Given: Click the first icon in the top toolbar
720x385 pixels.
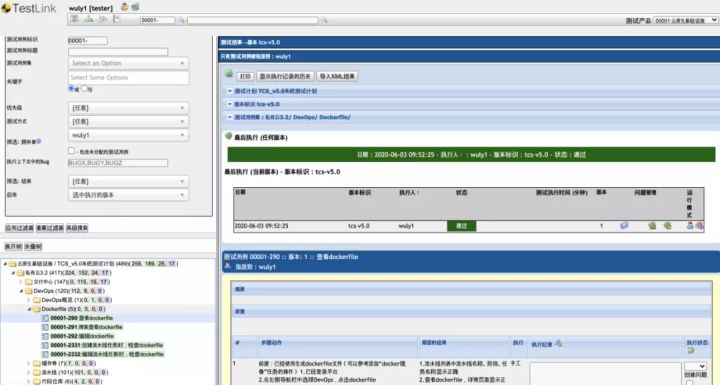Looking at the screenshot, I should (x=74, y=19).
